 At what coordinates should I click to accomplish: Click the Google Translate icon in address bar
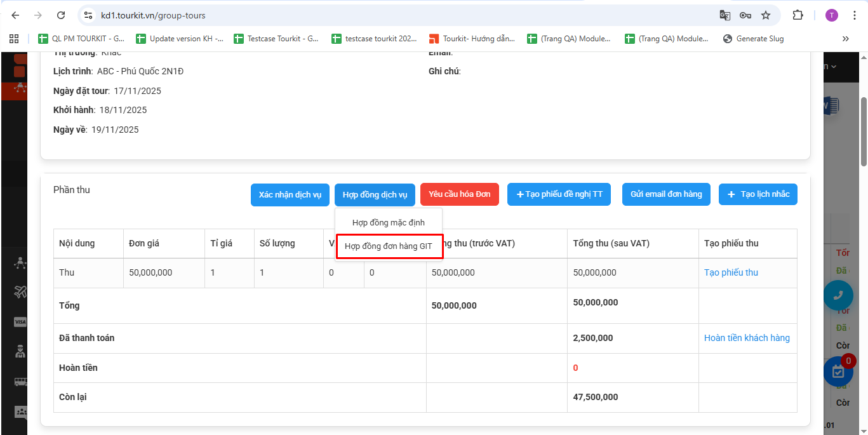tap(724, 15)
